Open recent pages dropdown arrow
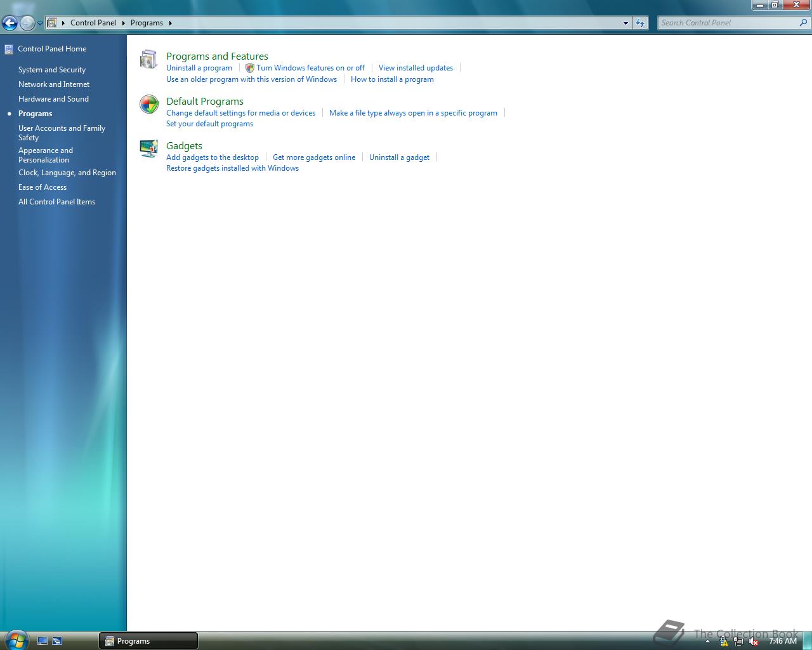This screenshot has width=812, height=650. 40,23
